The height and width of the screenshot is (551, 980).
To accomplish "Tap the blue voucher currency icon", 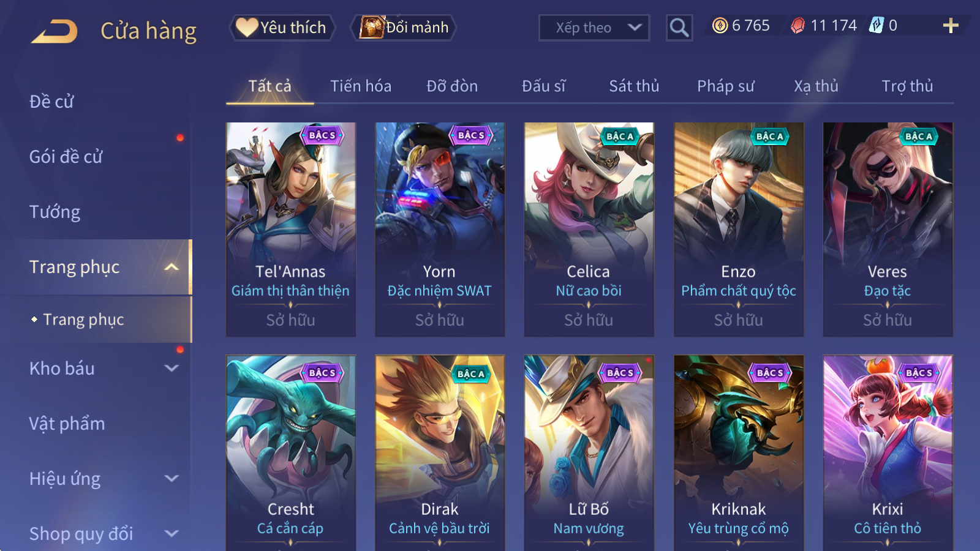I will tap(876, 25).
